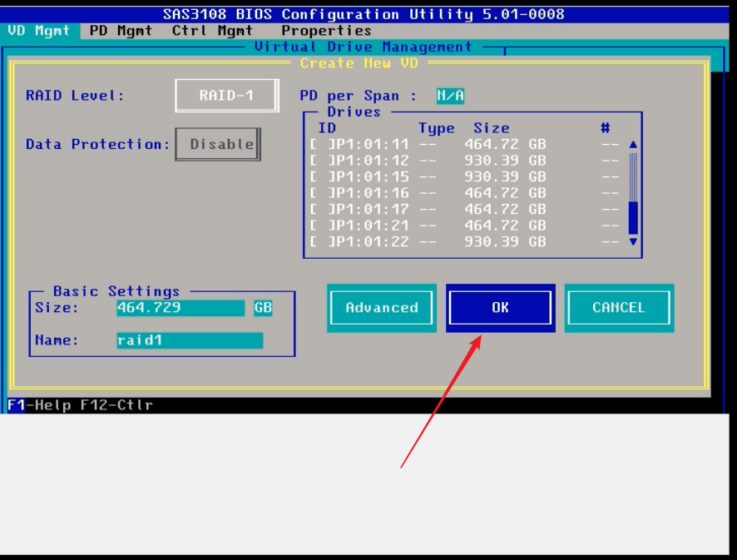
Task: Click the GB size unit selector
Action: 263,308
